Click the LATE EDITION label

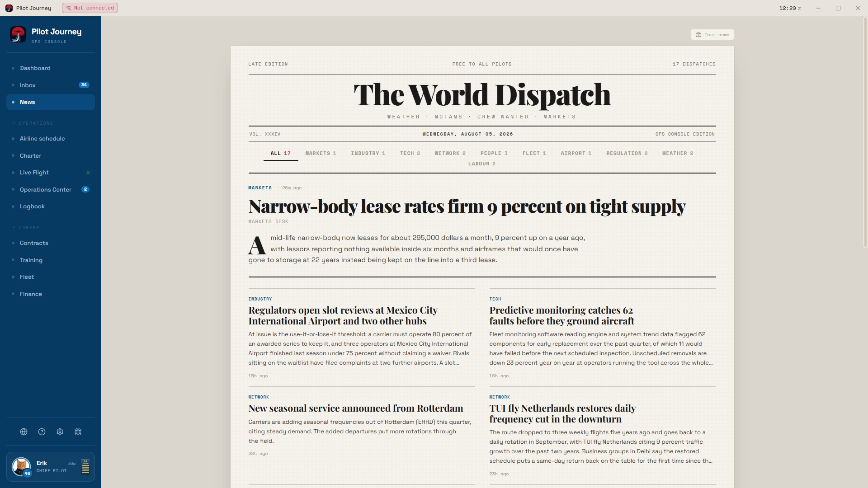click(x=268, y=64)
